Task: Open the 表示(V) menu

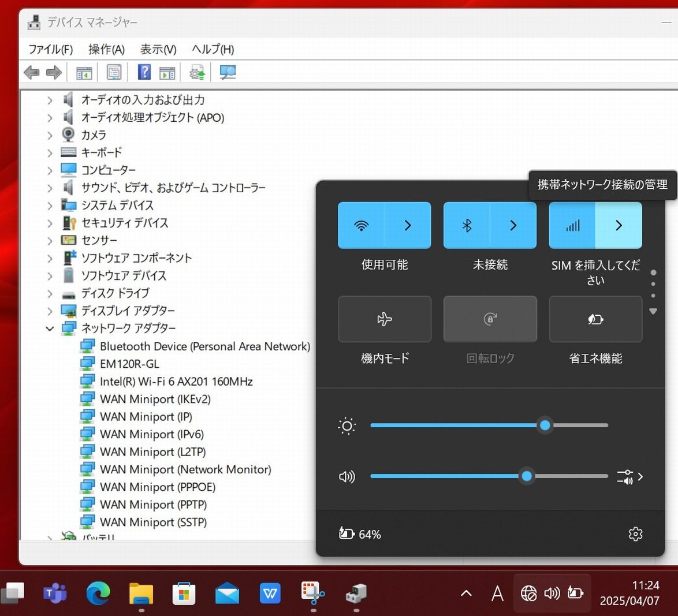Action: pos(158,50)
